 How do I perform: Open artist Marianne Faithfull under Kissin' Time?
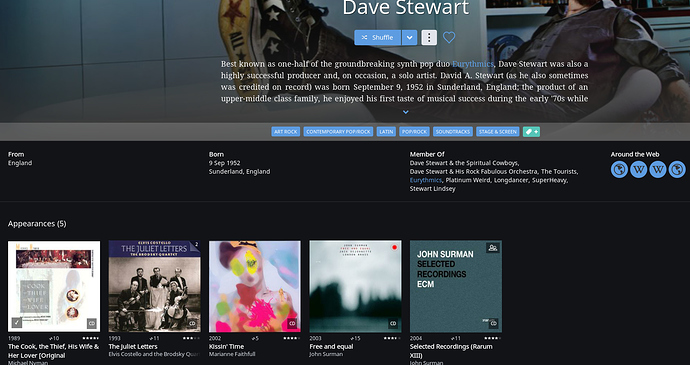pyautogui.click(x=232, y=354)
